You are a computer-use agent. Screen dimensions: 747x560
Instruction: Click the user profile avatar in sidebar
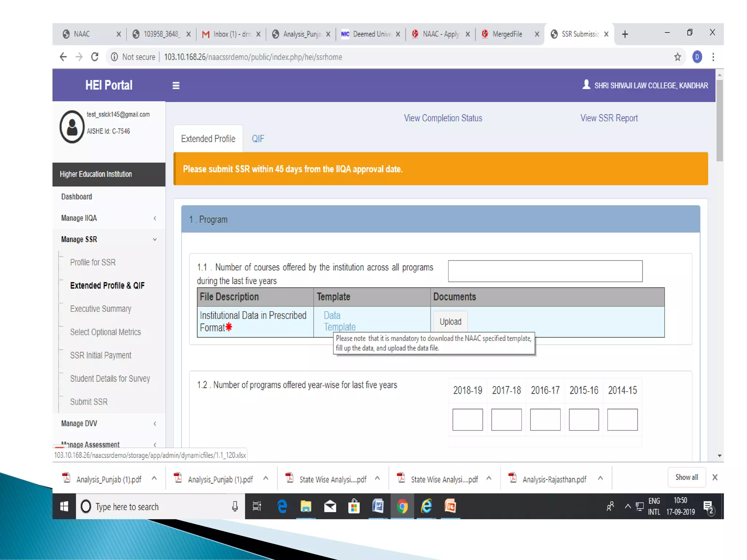click(x=72, y=127)
